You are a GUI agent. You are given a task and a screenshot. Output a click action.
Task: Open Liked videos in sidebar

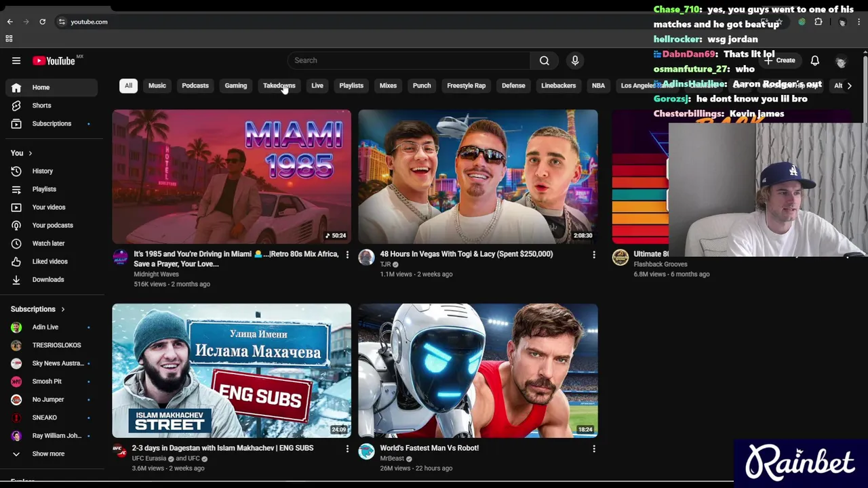[x=52, y=261]
